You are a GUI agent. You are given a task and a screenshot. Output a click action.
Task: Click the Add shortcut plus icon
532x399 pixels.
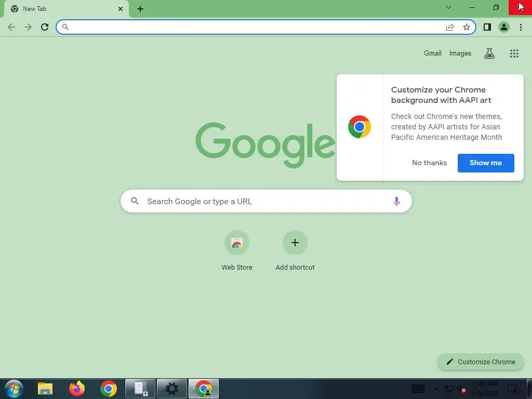pos(295,243)
